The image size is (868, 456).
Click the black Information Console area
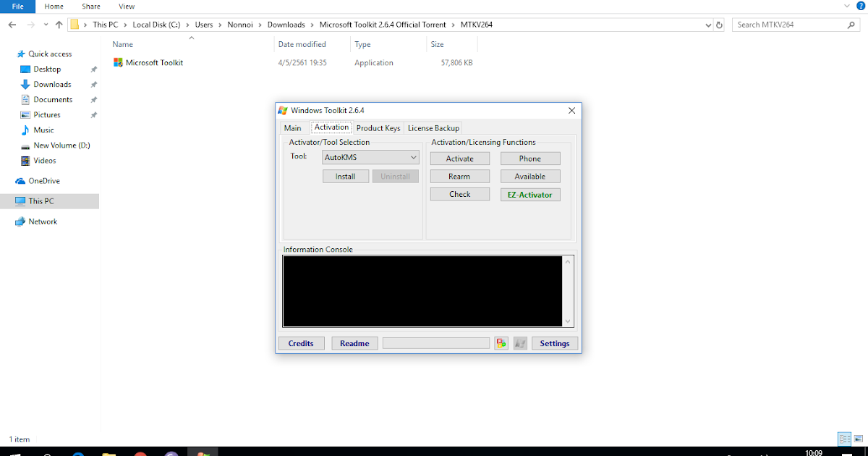422,291
